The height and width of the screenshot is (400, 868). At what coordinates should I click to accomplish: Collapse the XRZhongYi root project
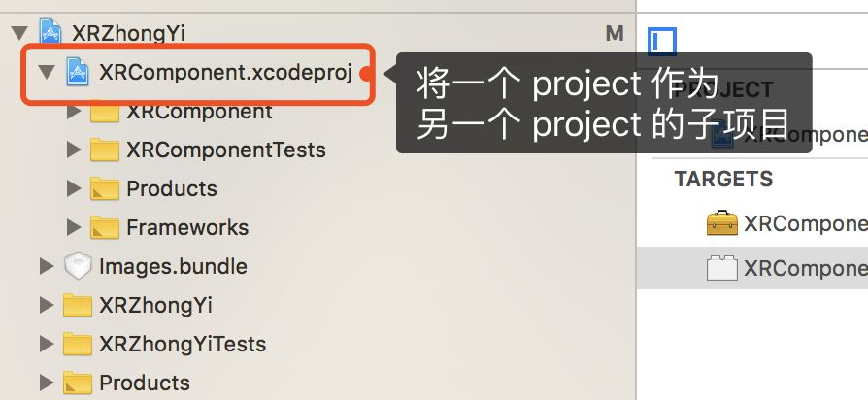pos(20,33)
